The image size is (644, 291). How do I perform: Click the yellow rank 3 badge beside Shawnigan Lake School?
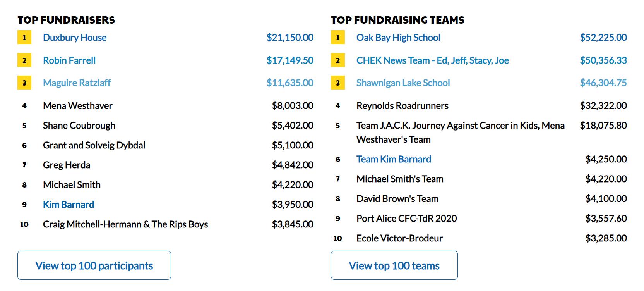pyautogui.click(x=338, y=83)
